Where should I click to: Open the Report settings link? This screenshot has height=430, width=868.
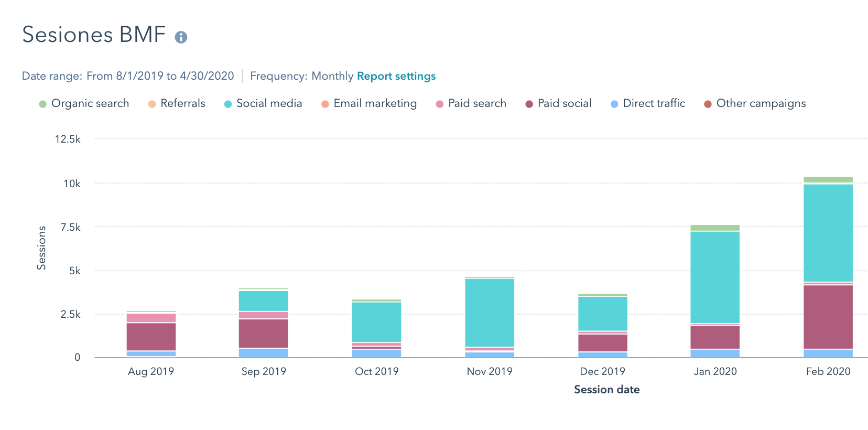point(396,76)
